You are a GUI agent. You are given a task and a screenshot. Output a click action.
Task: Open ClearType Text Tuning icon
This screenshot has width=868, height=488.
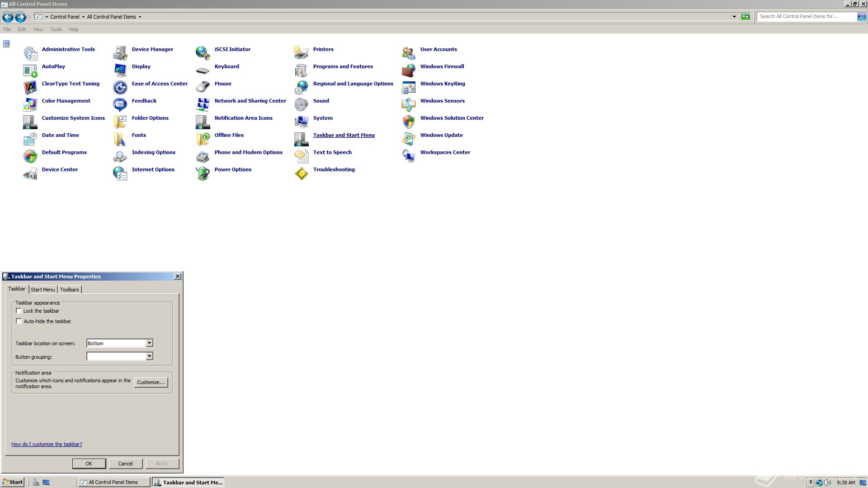[x=30, y=88]
